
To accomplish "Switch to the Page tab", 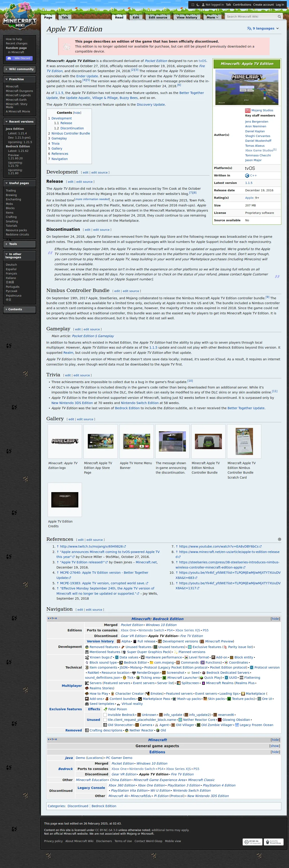I will (48, 18).
